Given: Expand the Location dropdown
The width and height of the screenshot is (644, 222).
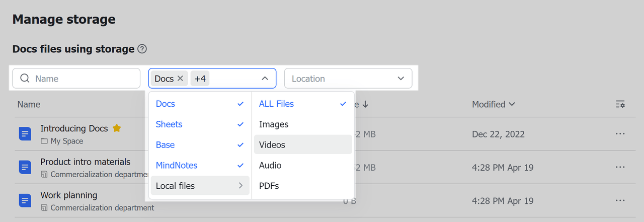Looking at the screenshot, I should coord(348,79).
